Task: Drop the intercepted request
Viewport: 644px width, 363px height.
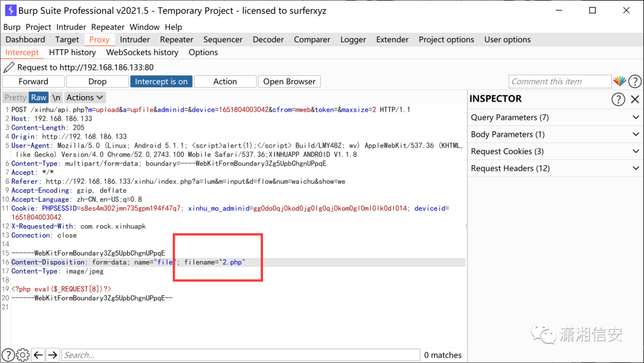Action: pos(97,81)
